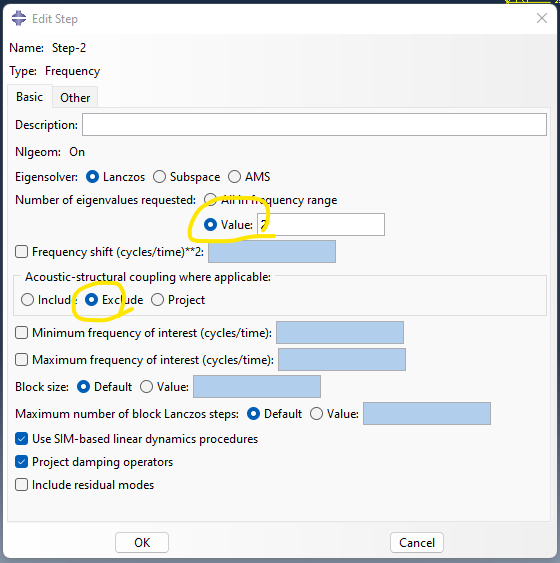Confirm with the OK button

[x=142, y=542]
